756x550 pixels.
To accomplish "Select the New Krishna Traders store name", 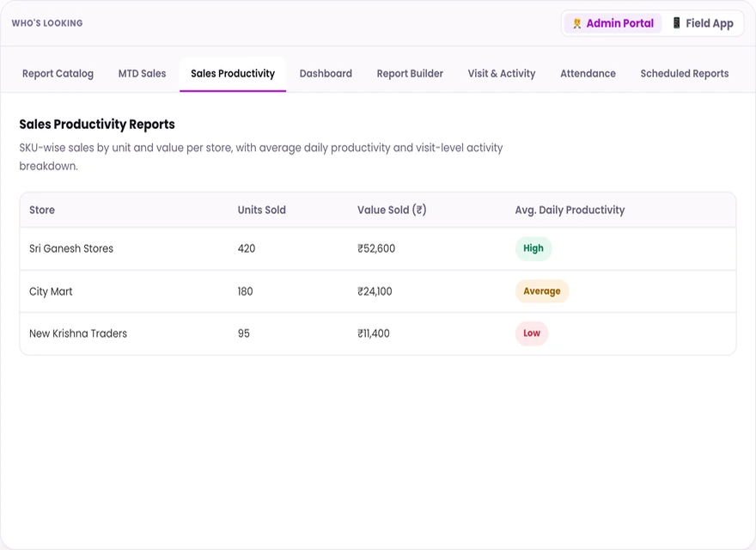I will point(78,333).
